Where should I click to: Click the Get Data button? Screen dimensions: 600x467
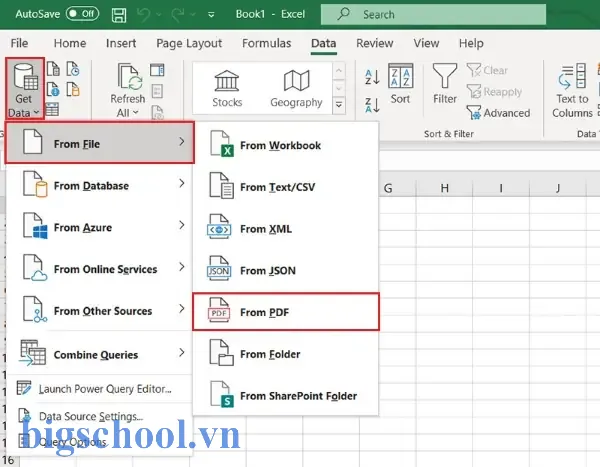[24, 89]
